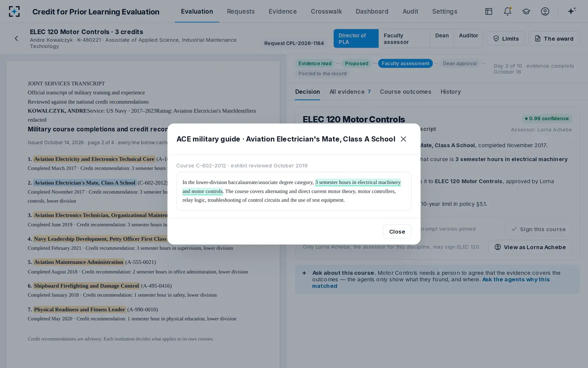Open the user account icon
This screenshot has height=368, width=588.
point(545,11)
